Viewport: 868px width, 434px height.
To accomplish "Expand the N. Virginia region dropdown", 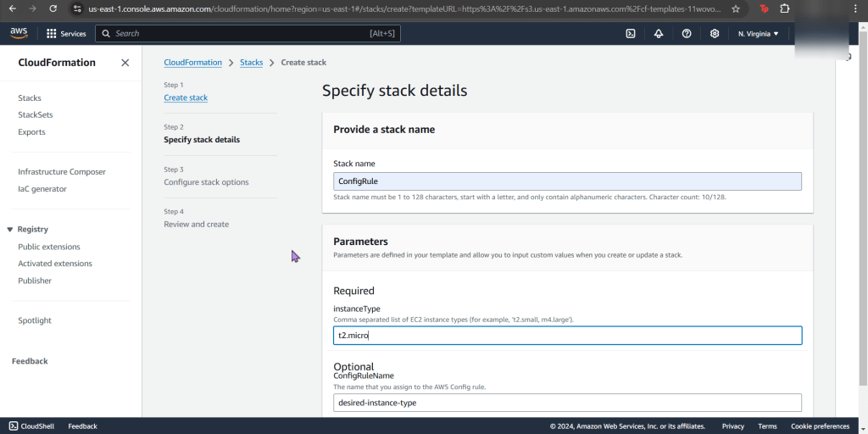I will 758,34.
